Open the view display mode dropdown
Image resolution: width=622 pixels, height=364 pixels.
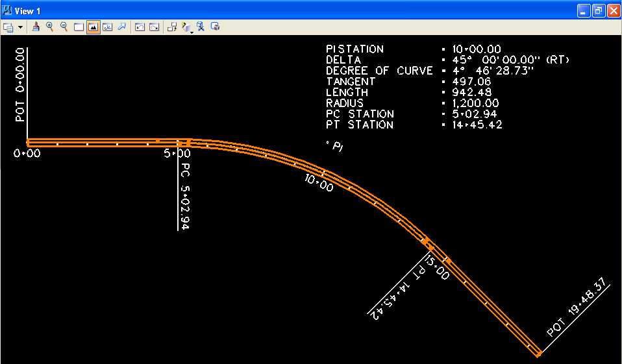click(x=187, y=27)
